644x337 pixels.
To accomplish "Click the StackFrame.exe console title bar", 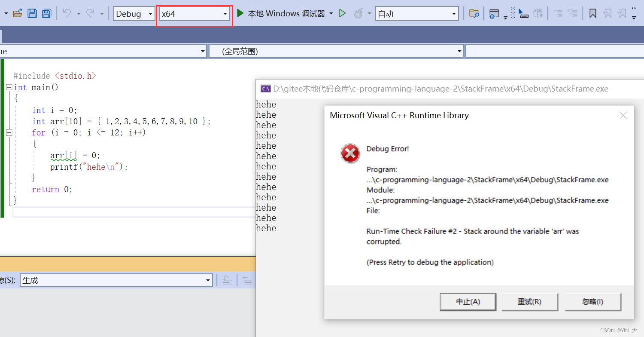I will pos(450,89).
